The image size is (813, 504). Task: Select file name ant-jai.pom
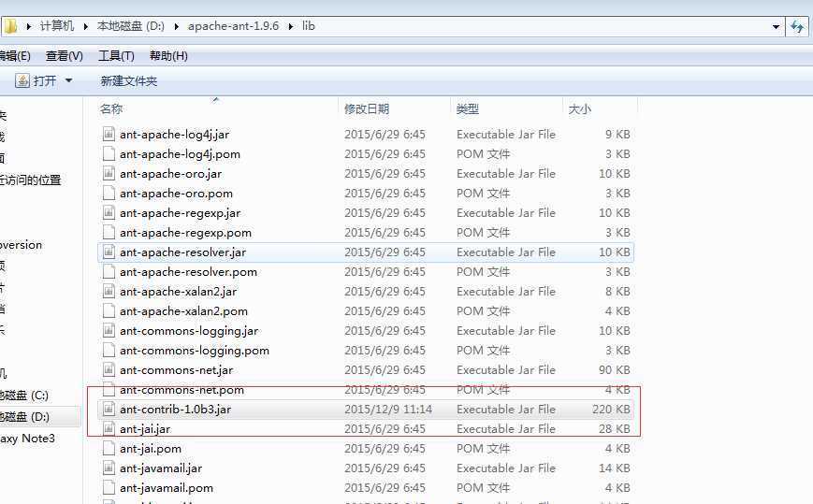(x=151, y=449)
